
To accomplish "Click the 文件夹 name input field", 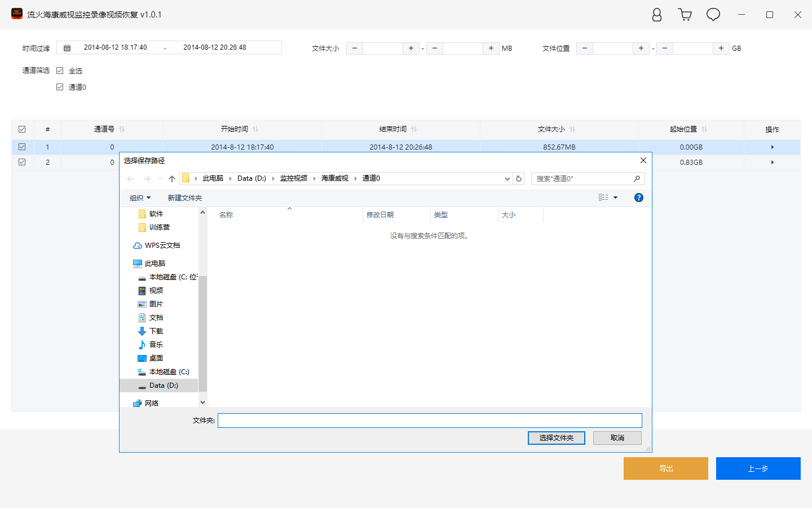I will pyautogui.click(x=430, y=421).
